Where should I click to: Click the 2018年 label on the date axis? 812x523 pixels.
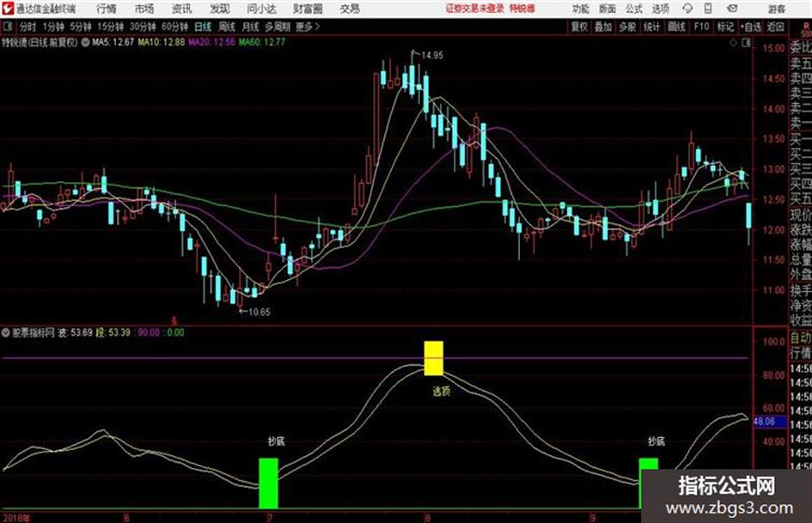coord(16,518)
